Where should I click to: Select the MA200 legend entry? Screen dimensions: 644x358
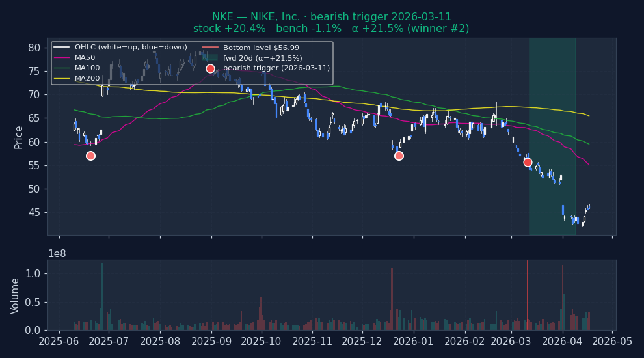coord(77,78)
